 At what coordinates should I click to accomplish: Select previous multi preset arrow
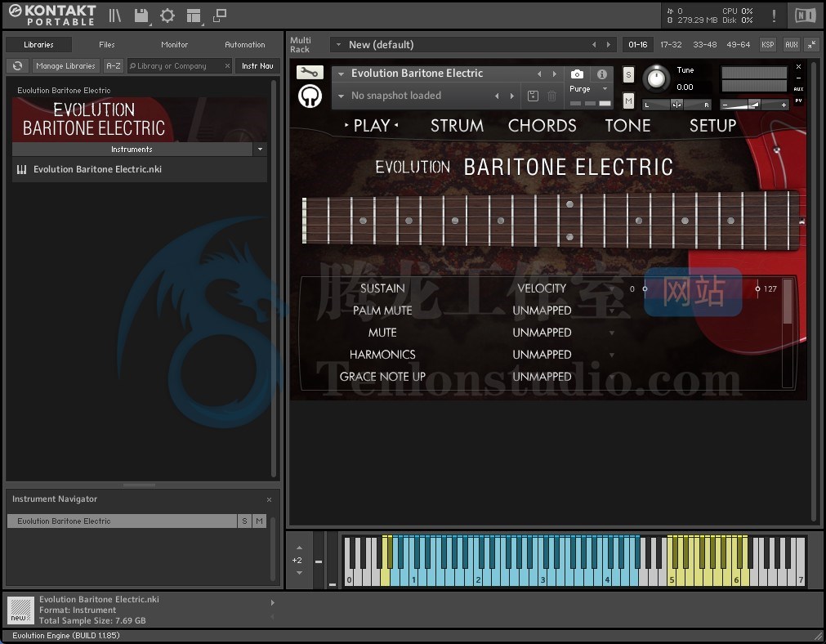[594, 45]
